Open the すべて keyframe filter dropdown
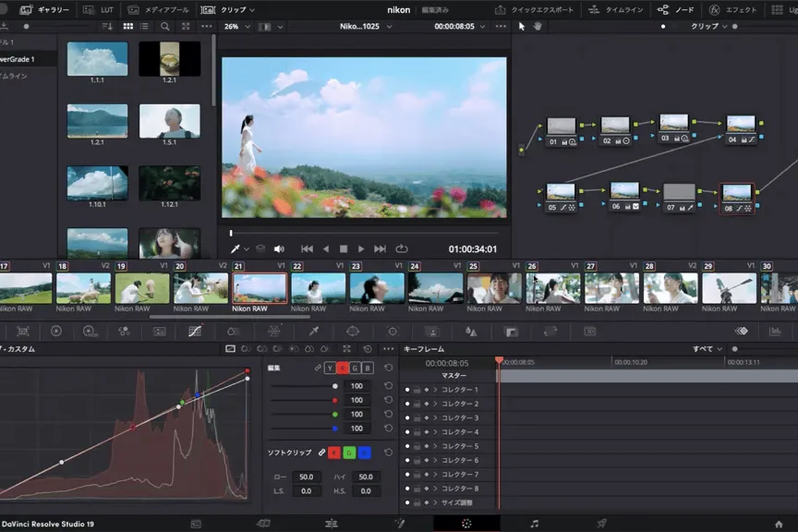This screenshot has width=798, height=532. click(707, 349)
